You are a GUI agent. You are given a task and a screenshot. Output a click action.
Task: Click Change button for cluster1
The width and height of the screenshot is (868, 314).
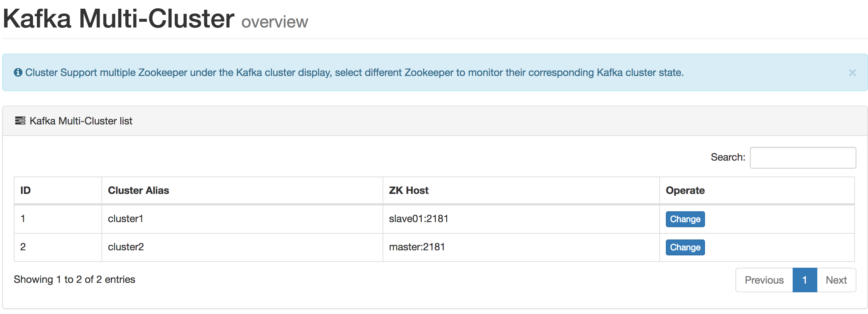tap(685, 219)
